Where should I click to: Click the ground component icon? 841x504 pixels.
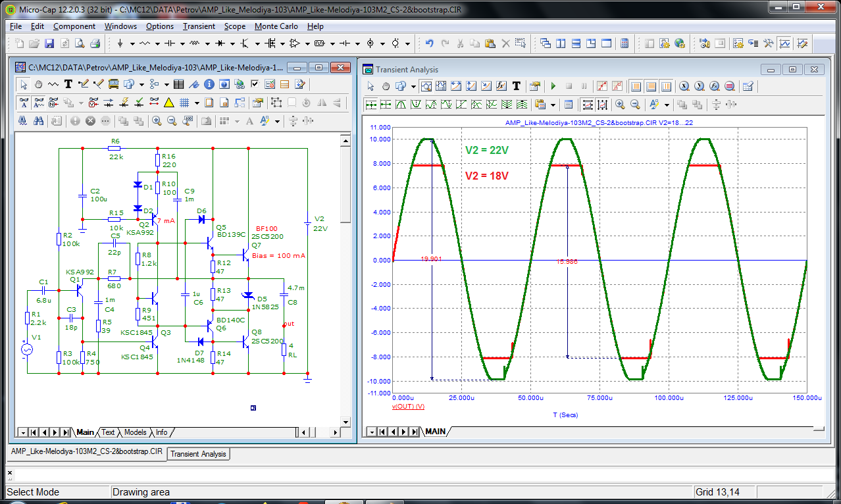120,43
